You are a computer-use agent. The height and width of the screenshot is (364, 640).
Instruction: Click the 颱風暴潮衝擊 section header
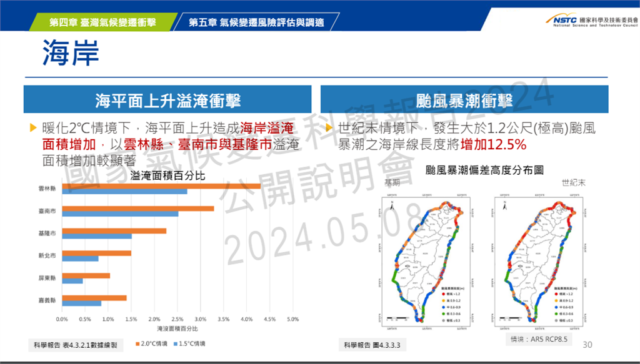point(464,100)
